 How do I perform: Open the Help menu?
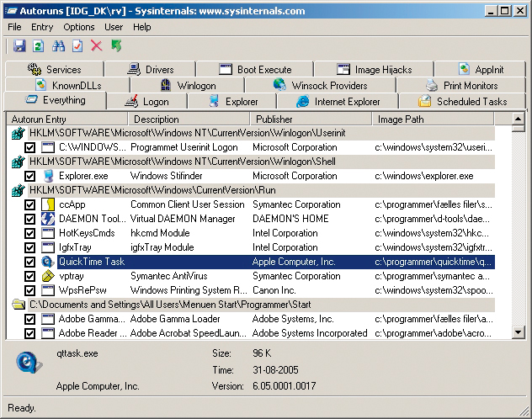click(x=141, y=27)
